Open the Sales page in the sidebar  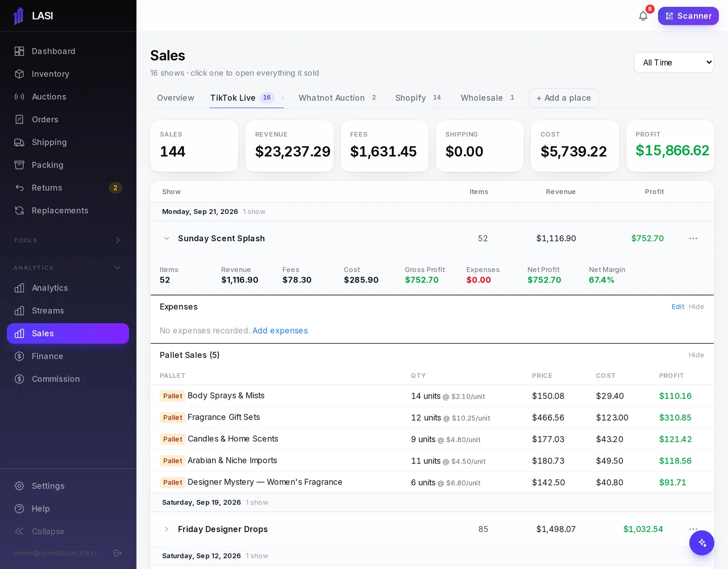pyautogui.click(x=68, y=334)
